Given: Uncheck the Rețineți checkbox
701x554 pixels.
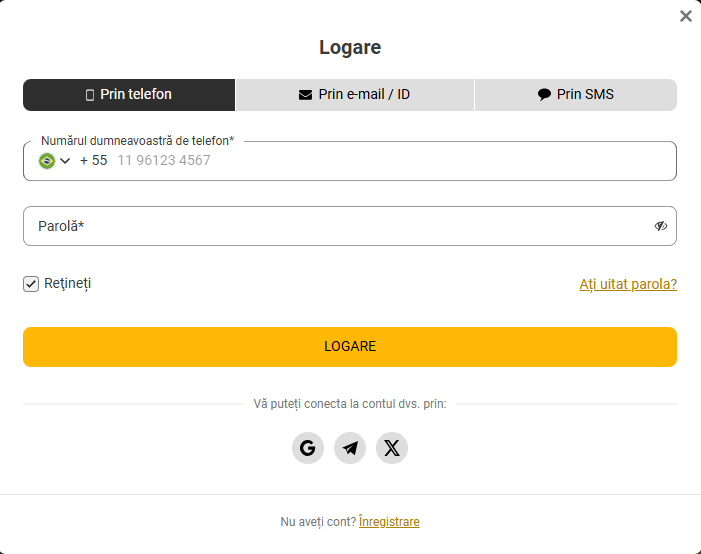Looking at the screenshot, I should [31, 284].
